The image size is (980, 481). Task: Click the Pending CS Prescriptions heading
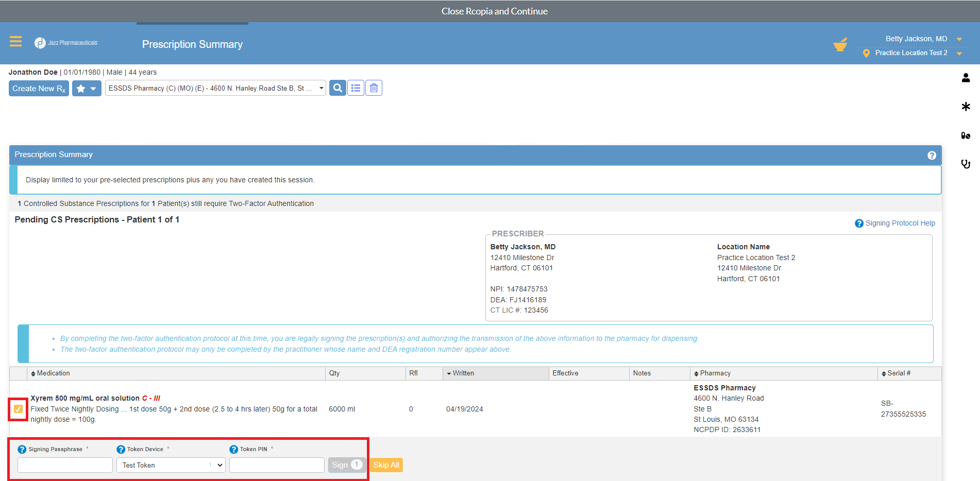pyautogui.click(x=97, y=219)
